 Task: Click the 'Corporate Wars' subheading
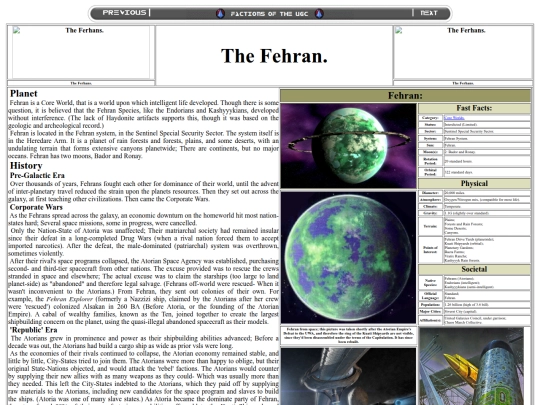pyautogui.click(x=36, y=207)
